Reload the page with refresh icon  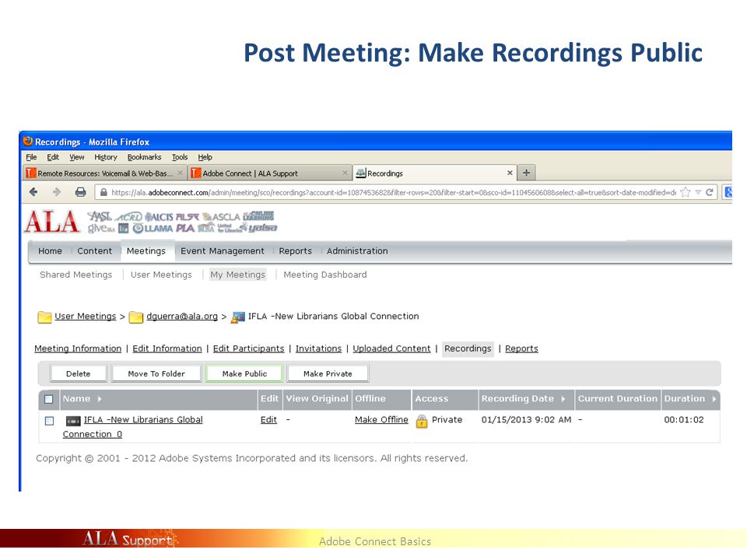(x=710, y=192)
